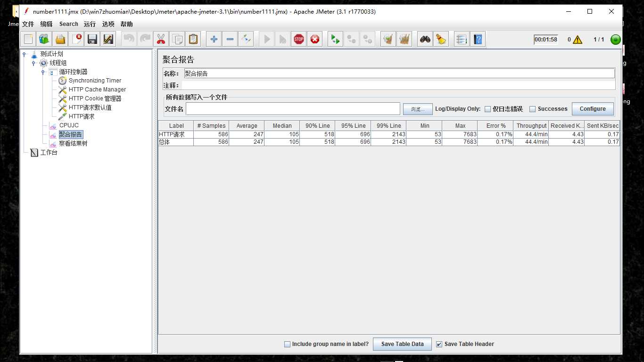Click the green running status indicator
Viewport: 644px width, 362px height.
click(615, 40)
